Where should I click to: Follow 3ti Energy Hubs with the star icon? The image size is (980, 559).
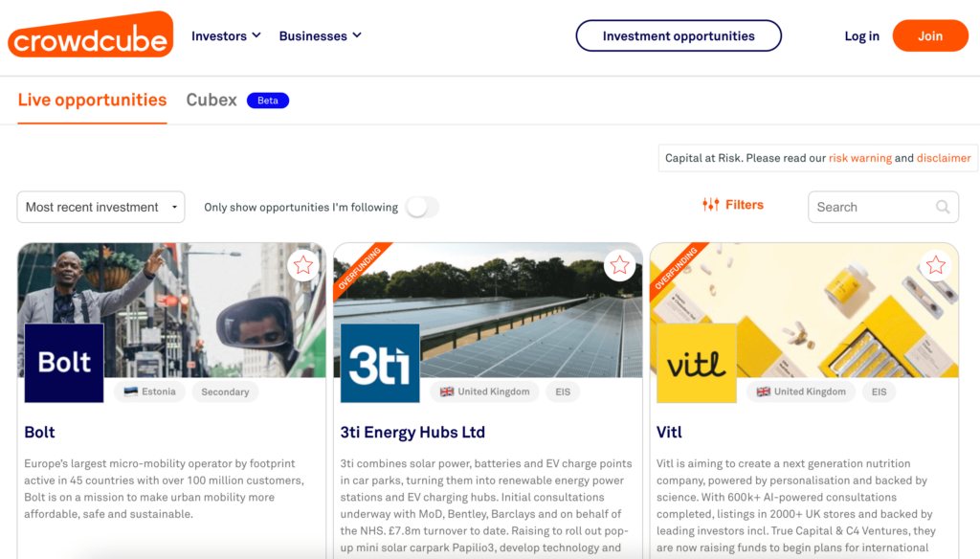coord(619,265)
